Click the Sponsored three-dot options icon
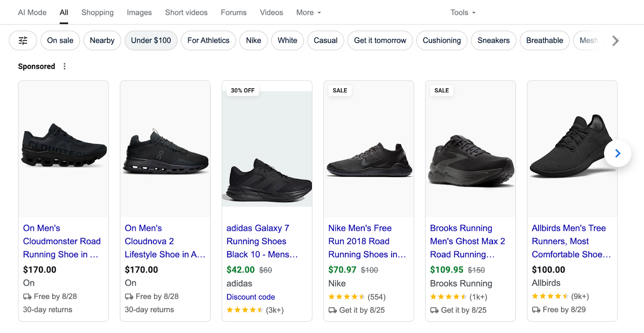The image size is (644, 333). coord(64,66)
